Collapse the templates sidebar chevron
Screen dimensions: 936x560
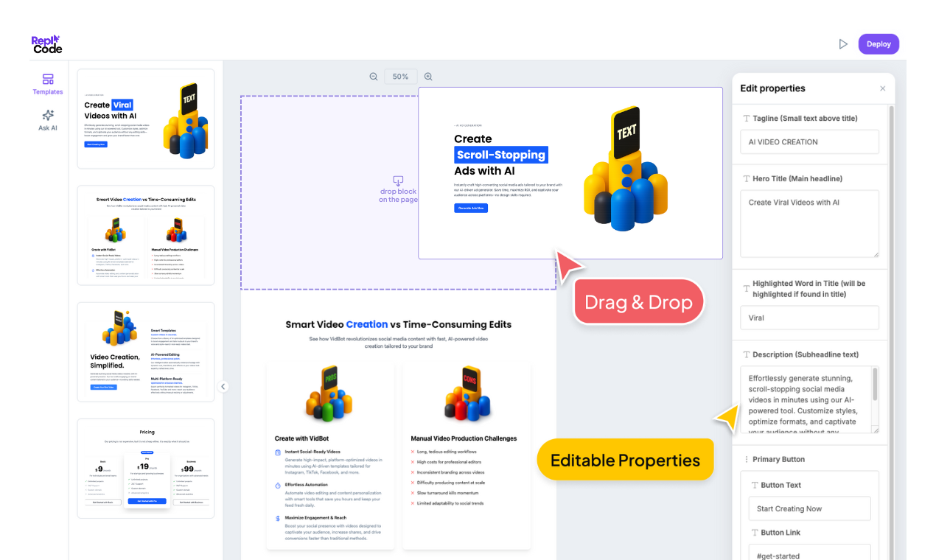pos(223,386)
